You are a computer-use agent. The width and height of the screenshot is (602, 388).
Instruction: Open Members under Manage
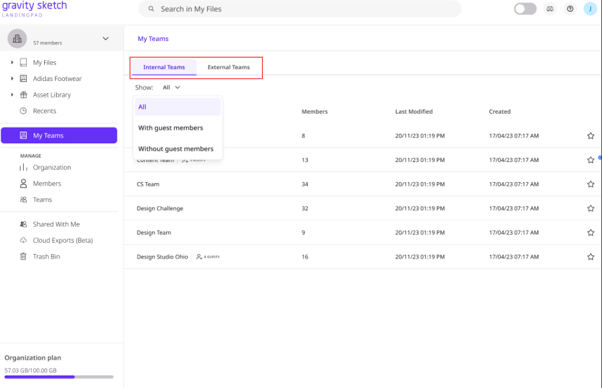[47, 183]
